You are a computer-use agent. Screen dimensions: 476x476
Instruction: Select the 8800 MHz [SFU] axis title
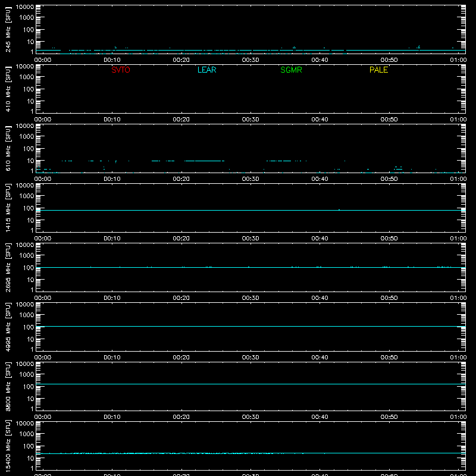click(8, 386)
